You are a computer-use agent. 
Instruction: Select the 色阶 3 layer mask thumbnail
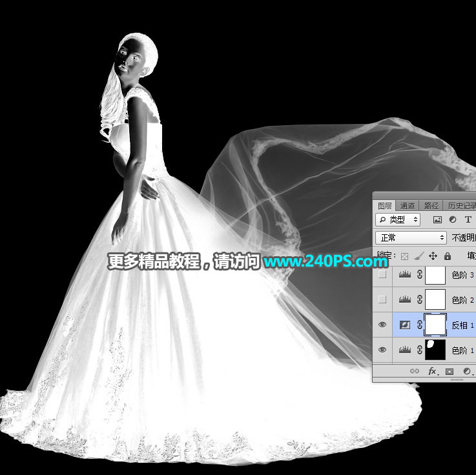click(435, 275)
